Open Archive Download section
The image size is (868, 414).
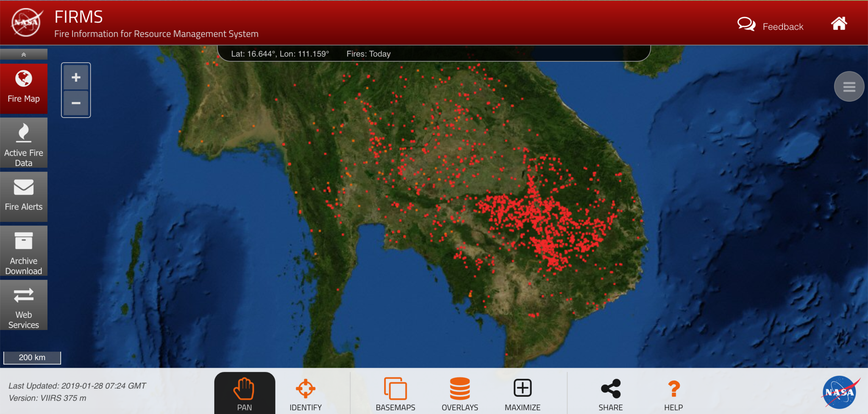click(x=24, y=251)
